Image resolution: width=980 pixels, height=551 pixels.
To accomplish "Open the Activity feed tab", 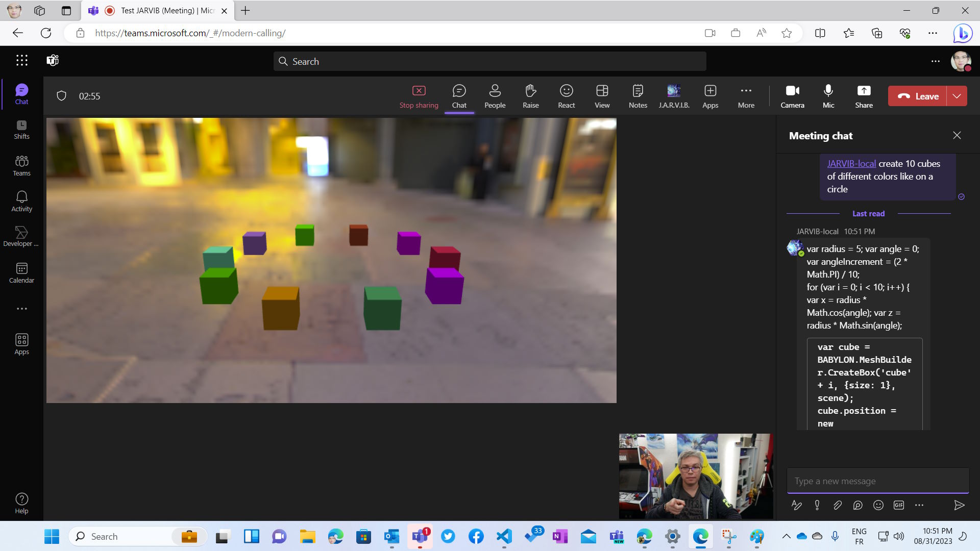I will coord(21,201).
